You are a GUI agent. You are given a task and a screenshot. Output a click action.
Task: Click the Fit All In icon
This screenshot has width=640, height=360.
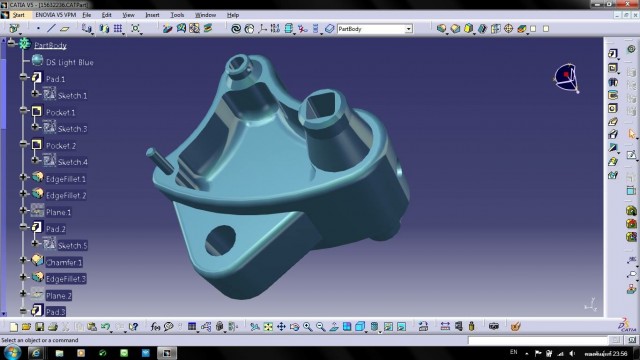[268, 327]
